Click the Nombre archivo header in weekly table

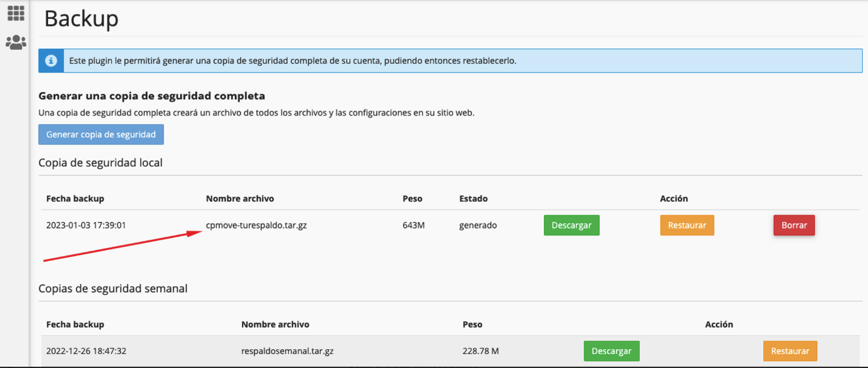coord(275,324)
